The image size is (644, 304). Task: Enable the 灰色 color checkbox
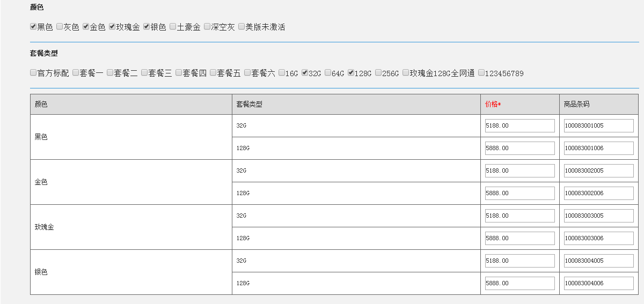(x=60, y=26)
